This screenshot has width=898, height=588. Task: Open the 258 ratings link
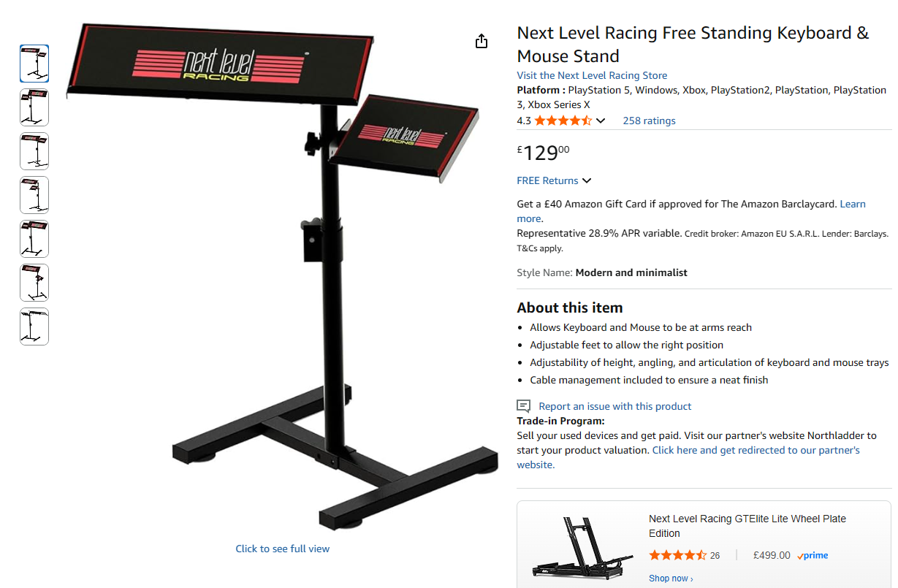point(649,121)
